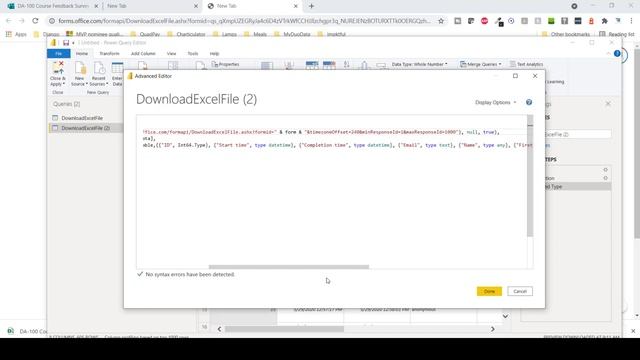This screenshot has height=360, width=640.
Task: Open a new browser tab with plus
Action: click(311, 6)
